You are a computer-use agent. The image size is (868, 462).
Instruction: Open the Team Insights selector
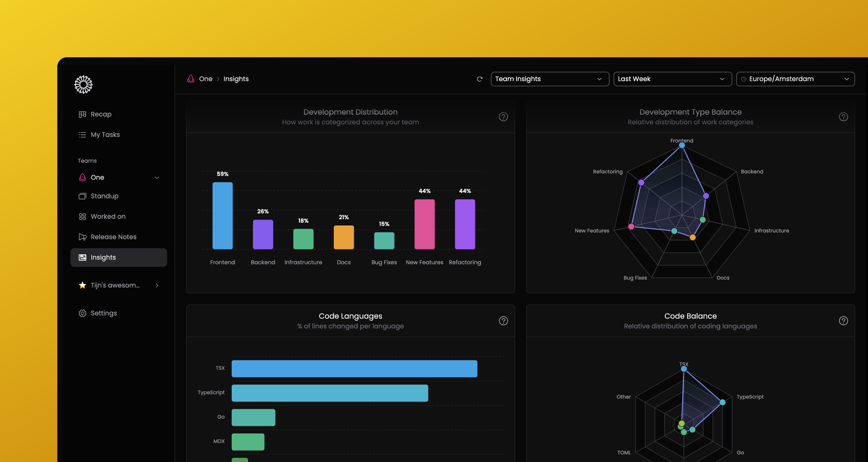549,79
